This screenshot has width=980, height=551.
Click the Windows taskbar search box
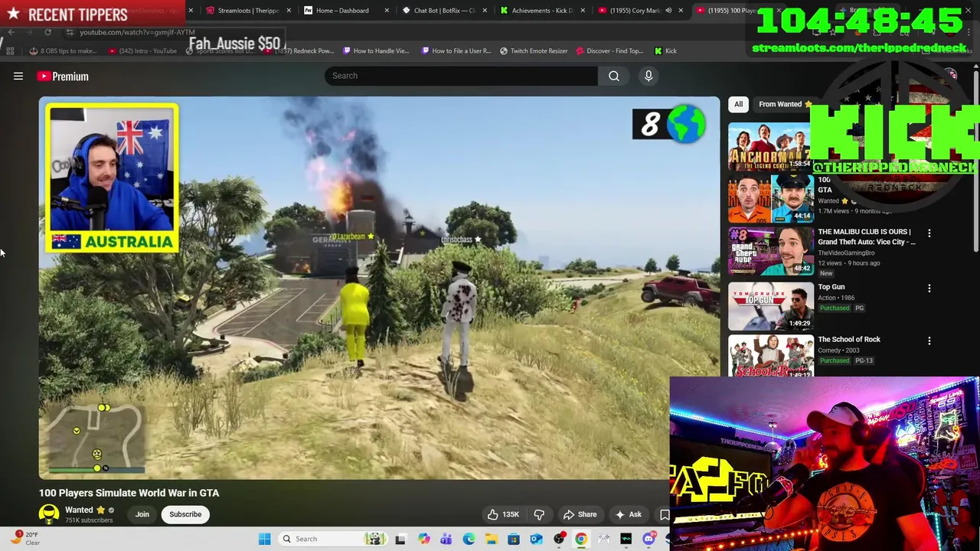[333, 539]
